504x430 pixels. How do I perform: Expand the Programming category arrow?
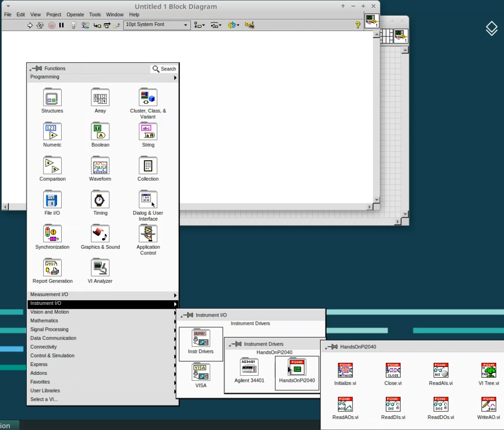pyautogui.click(x=175, y=77)
